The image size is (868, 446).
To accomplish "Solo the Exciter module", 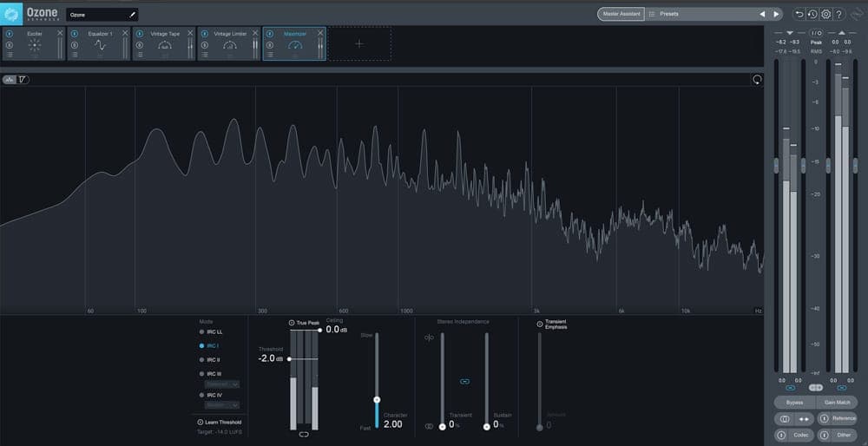I will [9, 45].
